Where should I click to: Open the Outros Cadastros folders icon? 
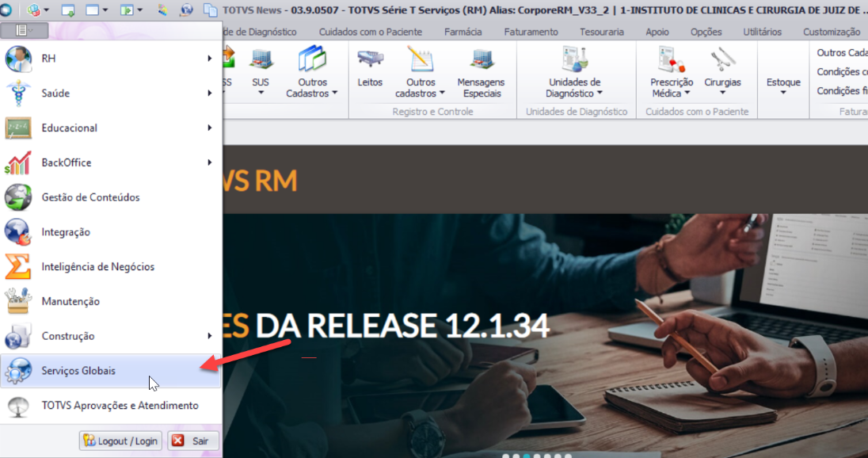(x=312, y=59)
